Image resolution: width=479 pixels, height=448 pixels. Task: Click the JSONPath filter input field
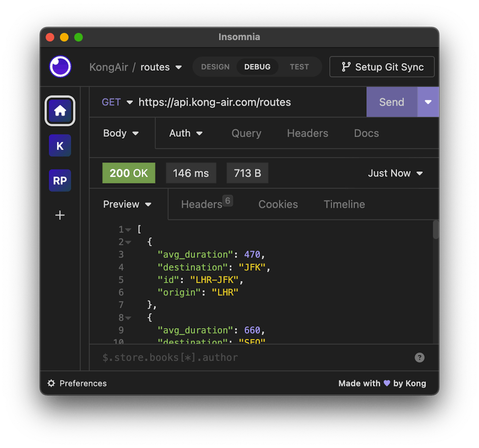[253, 358]
